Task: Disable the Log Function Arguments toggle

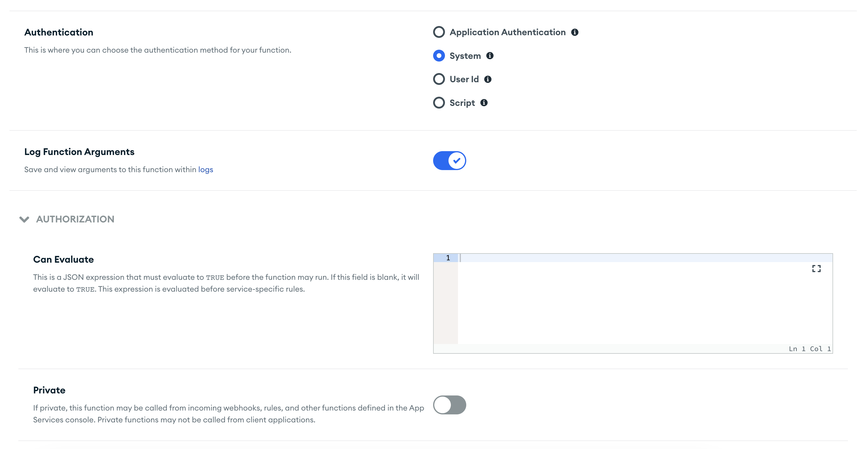Action: click(449, 161)
